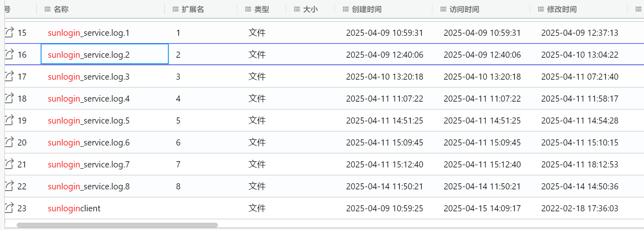The image size is (644, 230).
Task: Open the 大小 column menu icon
Action: [297, 9]
